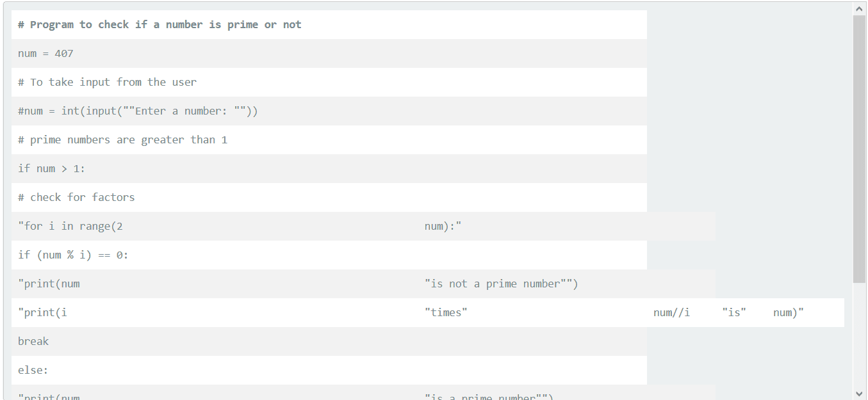868x400 pixels.
Task: Click the scrollbar up arrow
Action: [859, 9]
